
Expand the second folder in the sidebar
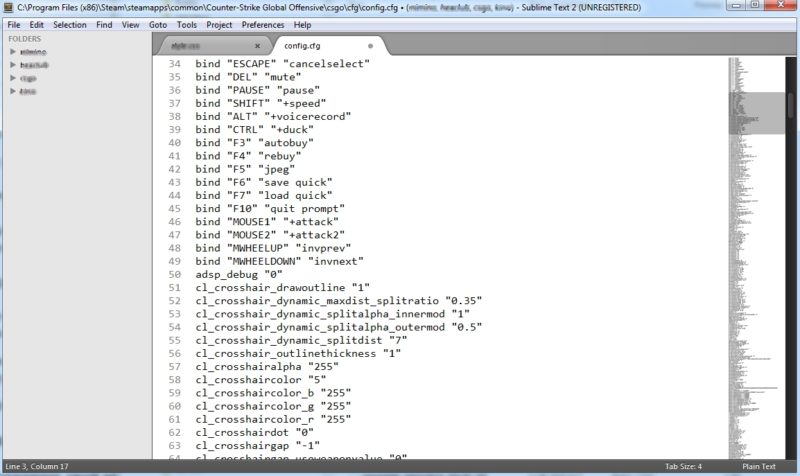pos(12,64)
